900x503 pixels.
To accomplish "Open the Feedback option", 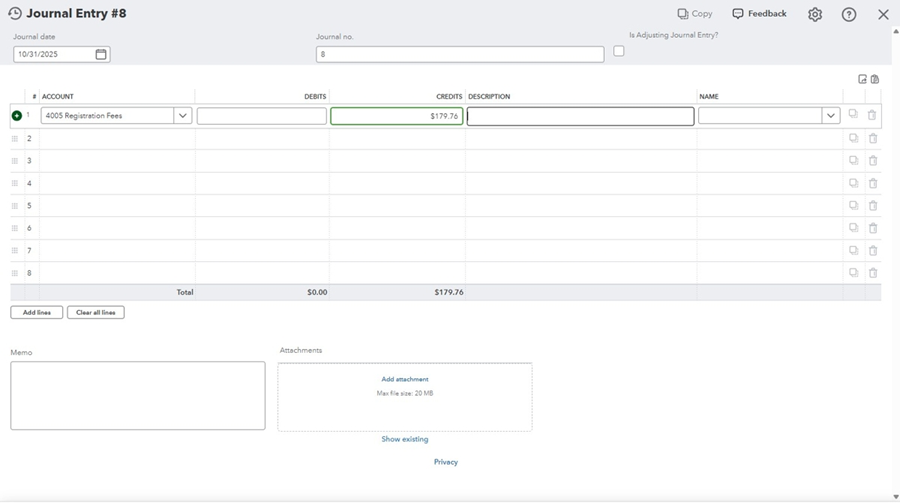I will pyautogui.click(x=759, y=14).
